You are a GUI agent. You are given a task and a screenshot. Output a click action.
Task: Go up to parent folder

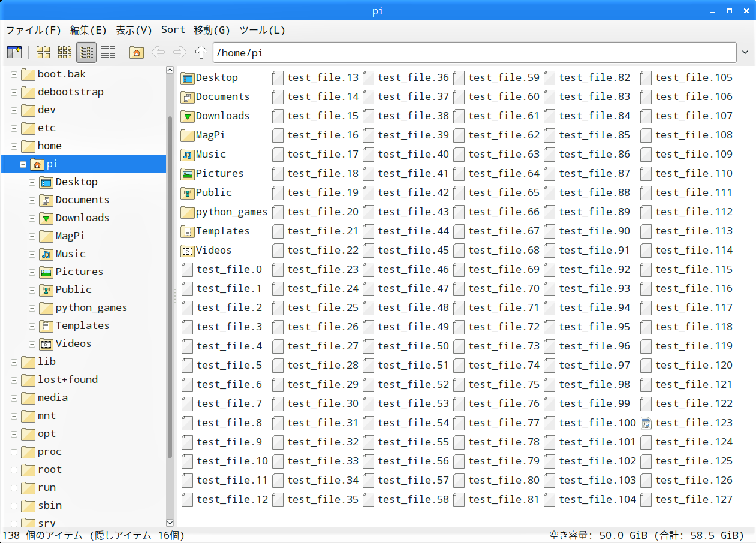click(201, 53)
